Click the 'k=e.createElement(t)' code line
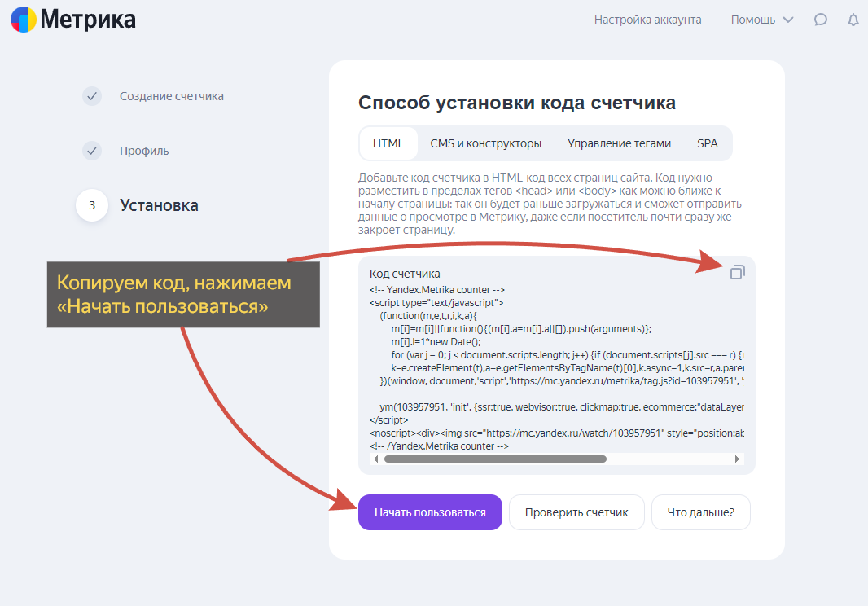 (x=567, y=368)
